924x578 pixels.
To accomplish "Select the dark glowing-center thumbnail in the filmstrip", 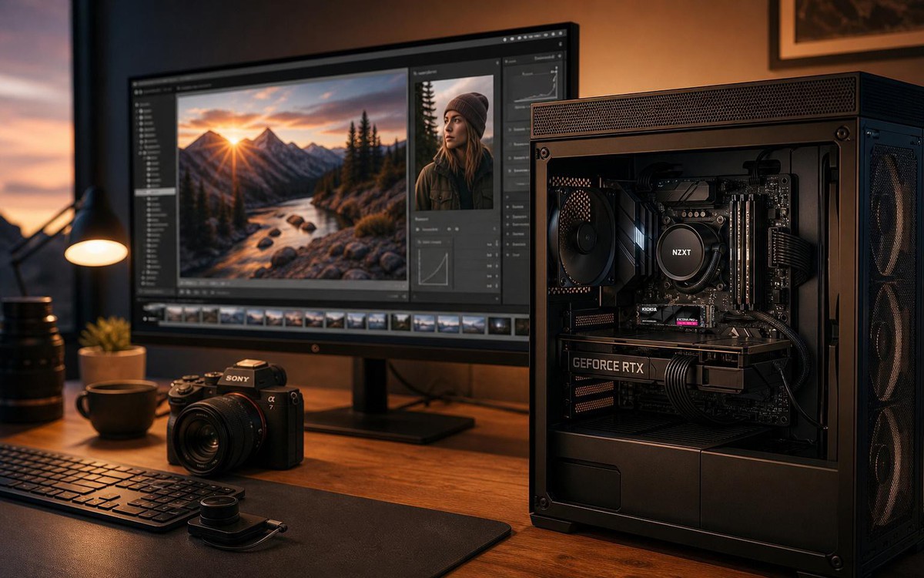I will click(x=500, y=325).
